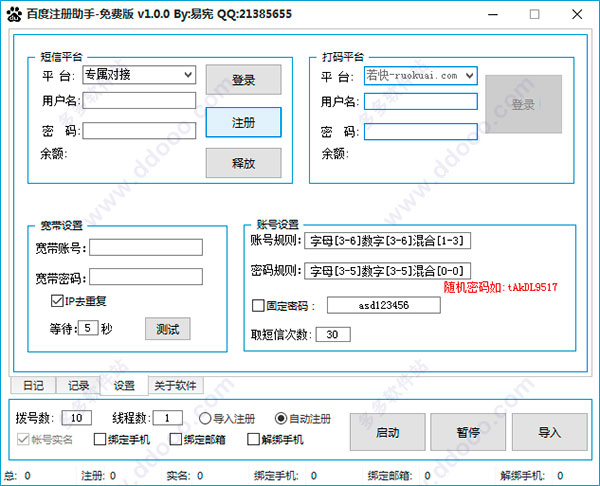This screenshot has width=600, height=486.
Task: Focus the 宽带账号 input field
Action: pyautogui.click(x=146, y=248)
